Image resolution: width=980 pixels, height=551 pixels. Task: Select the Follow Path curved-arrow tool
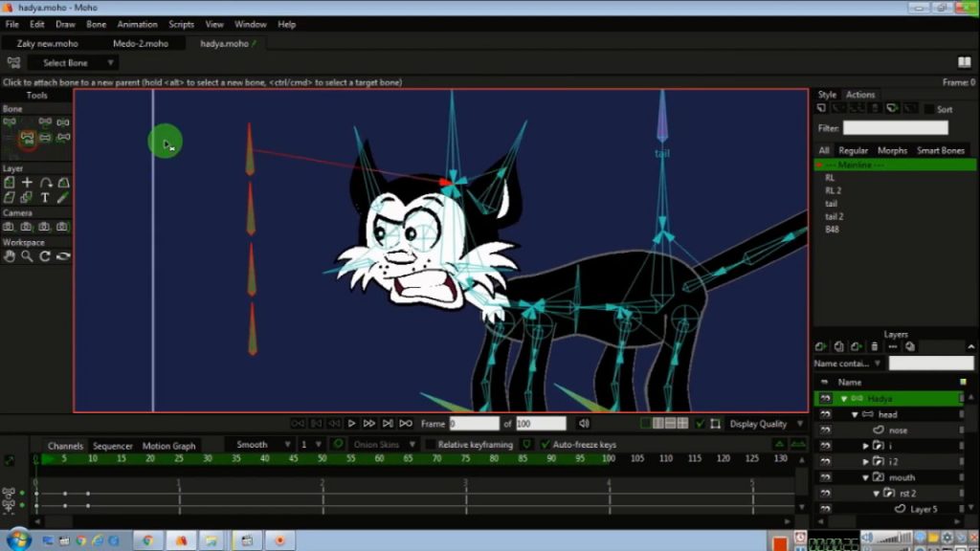coord(45,183)
